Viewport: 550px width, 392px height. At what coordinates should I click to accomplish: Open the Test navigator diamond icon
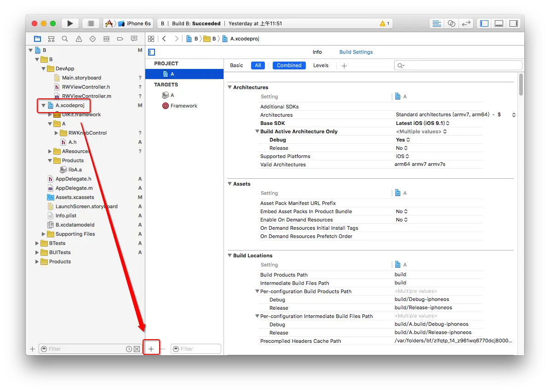[92, 39]
